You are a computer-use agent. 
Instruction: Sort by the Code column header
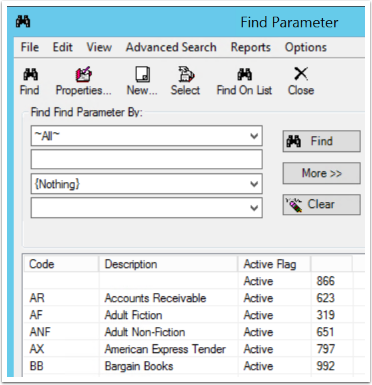(61, 264)
